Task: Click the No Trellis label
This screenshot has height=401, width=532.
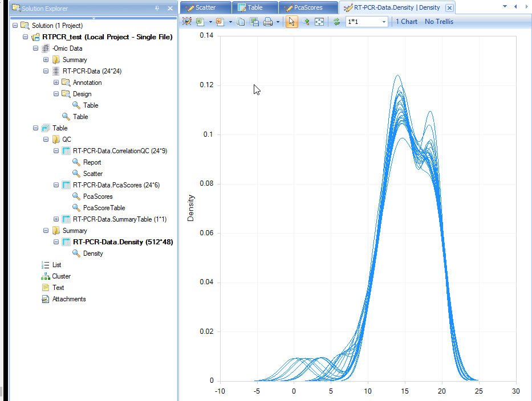Action: pos(439,22)
